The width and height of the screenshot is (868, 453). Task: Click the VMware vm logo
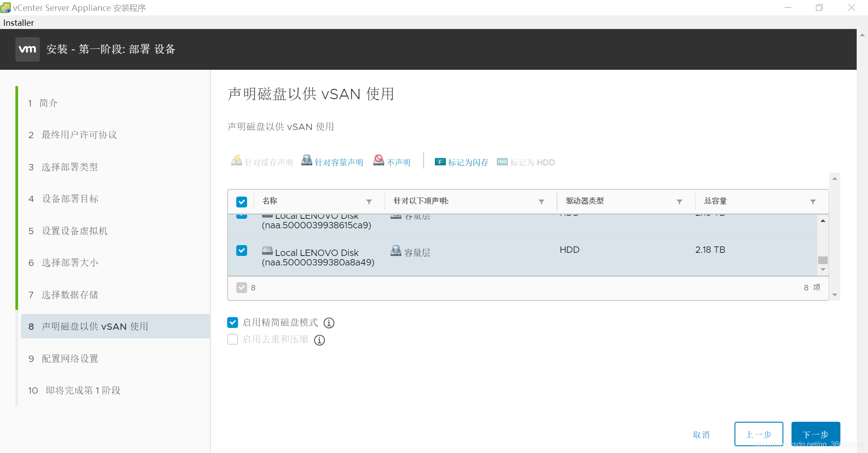28,49
